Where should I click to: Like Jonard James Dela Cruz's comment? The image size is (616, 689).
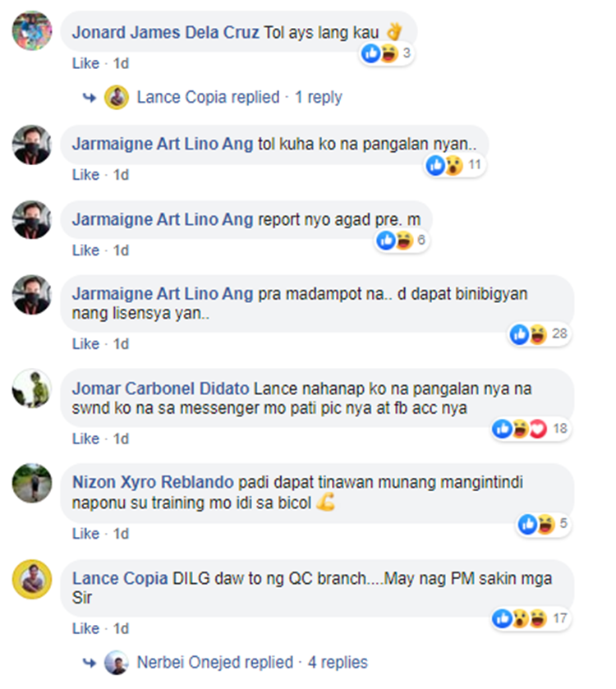(85, 63)
